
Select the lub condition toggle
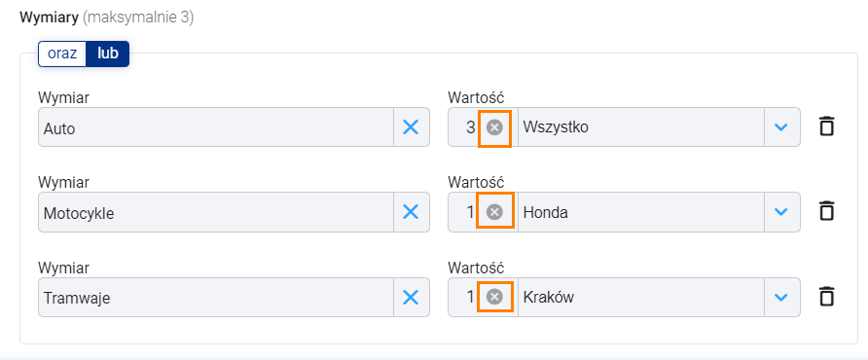pyautogui.click(x=108, y=54)
